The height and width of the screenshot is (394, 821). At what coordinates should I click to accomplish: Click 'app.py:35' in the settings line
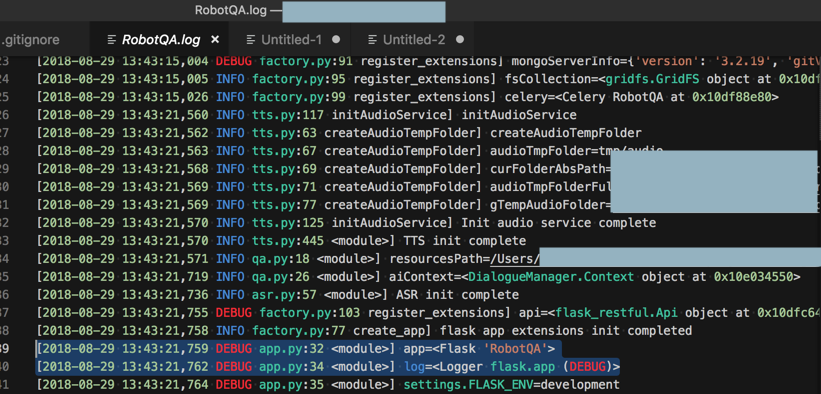click(x=293, y=385)
